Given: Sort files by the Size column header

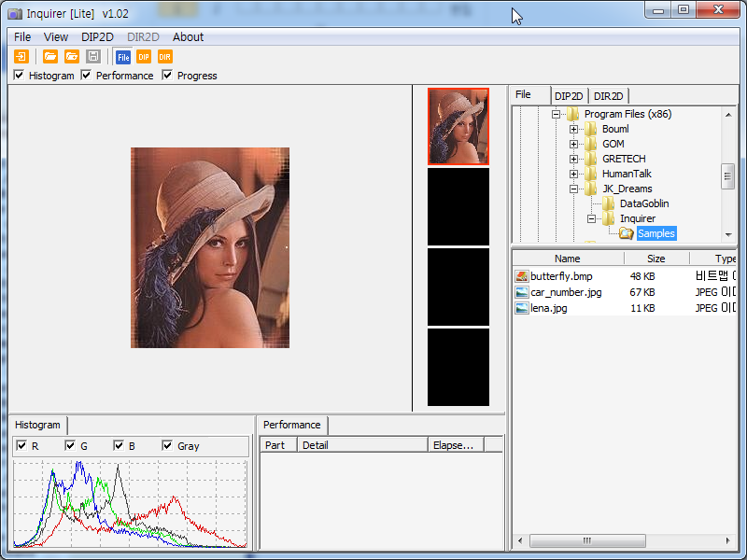Looking at the screenshot, I should (656, 259).
